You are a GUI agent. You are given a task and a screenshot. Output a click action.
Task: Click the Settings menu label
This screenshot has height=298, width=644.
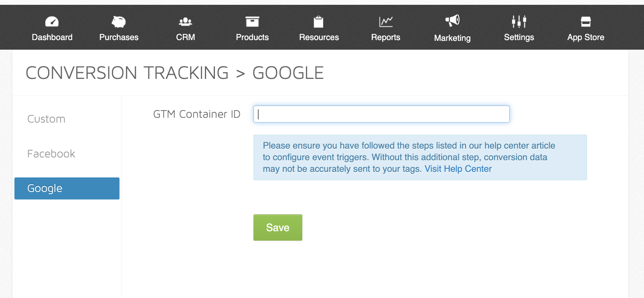click(x=519, y=37)
